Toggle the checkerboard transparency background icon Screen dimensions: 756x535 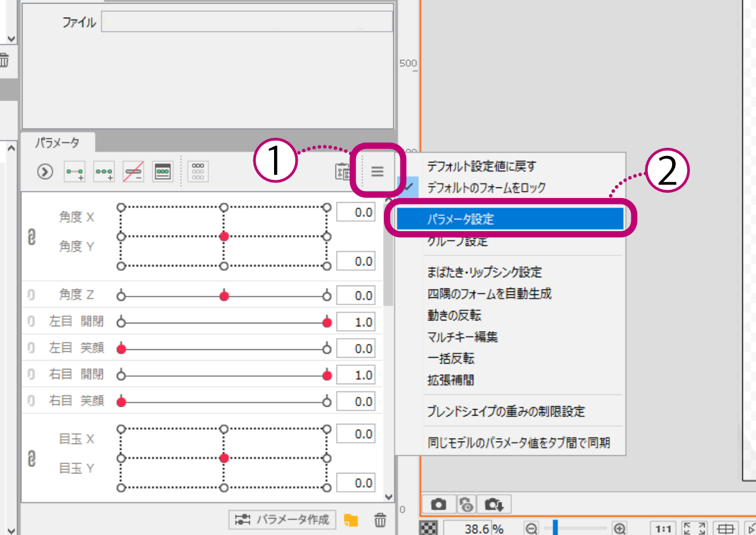[427, 528]
